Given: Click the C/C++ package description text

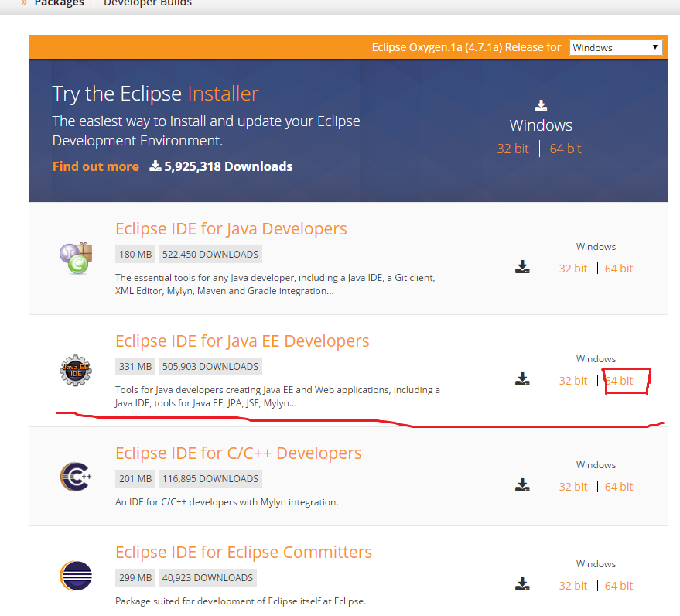Looking at the screenshot, I should tap(227, 502).
